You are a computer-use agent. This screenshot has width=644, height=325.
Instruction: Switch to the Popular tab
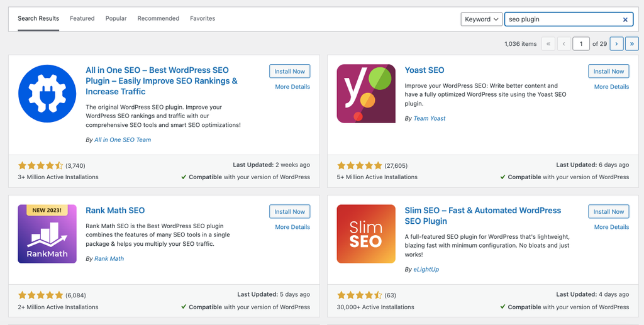[116, 18]
